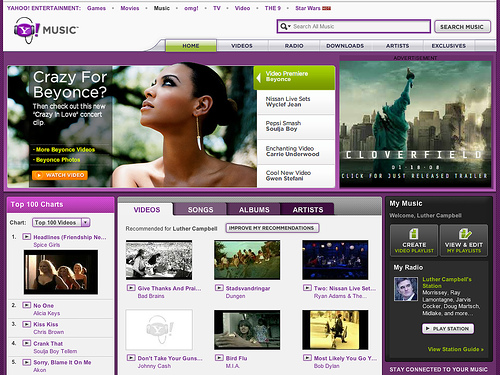Open Don't Take Your Guns placeholder thumbnail
The image size is (500, 375).
(159, 330)
